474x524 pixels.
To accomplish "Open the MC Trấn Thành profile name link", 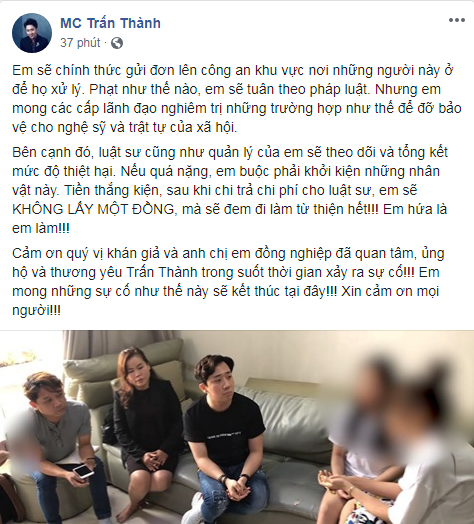I will [x=110, y=23].
